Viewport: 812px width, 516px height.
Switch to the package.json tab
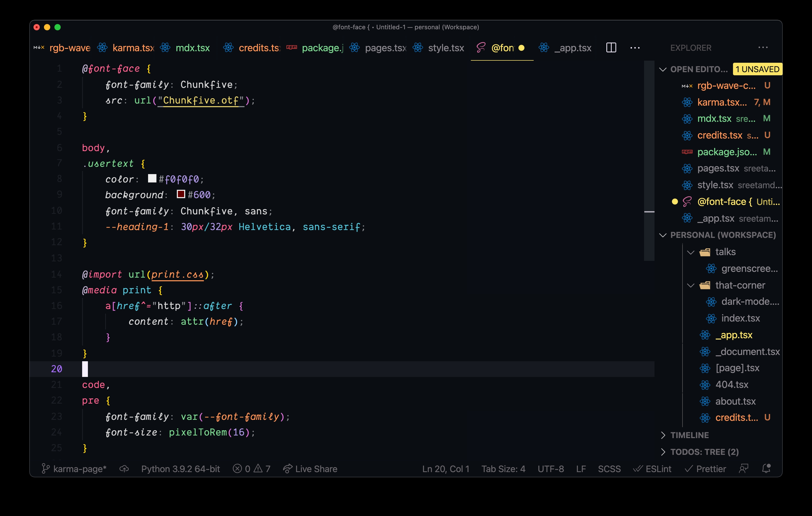click(x=314, y=48)
